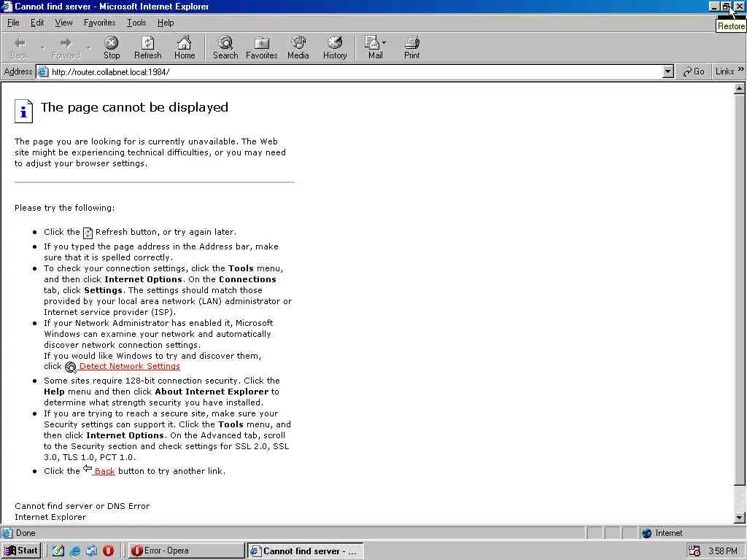Open the File menu

click(13, 23)
